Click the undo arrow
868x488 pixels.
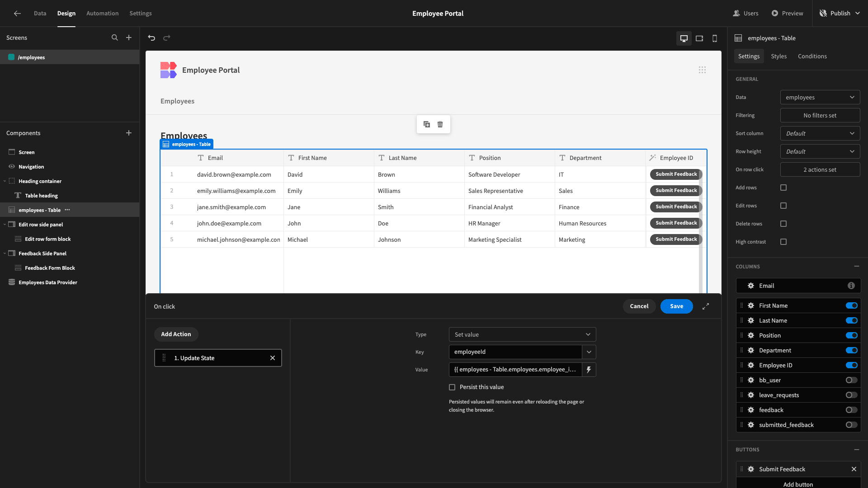(152, 38)
